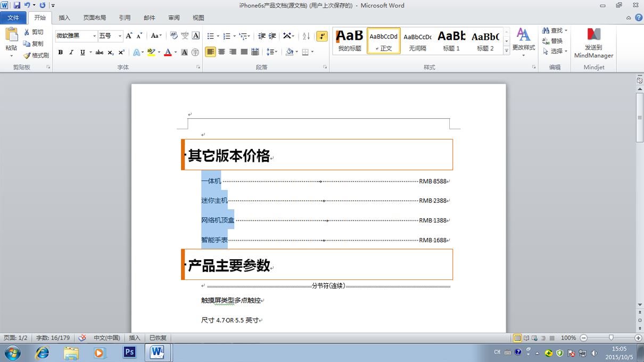Click 替换 replace button

[552, 41]
